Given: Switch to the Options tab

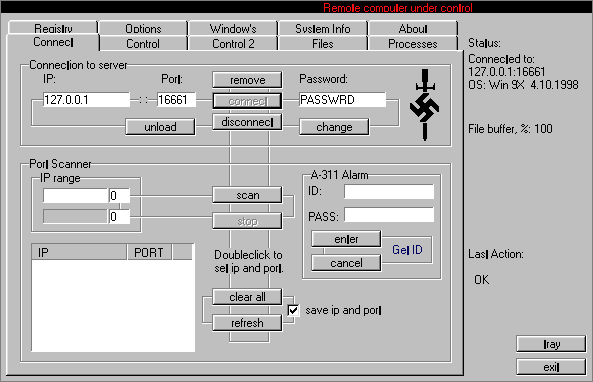Looking at the screenshot, I should click(x=143, y=28).
